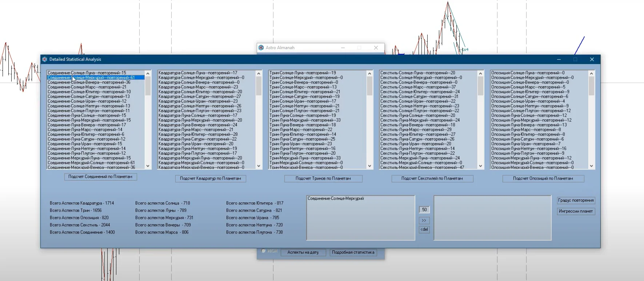The height and width of the screenshot is (281, 644).
Task: Click Подсчет Квадратур по Планетам button
Action: 211,178
